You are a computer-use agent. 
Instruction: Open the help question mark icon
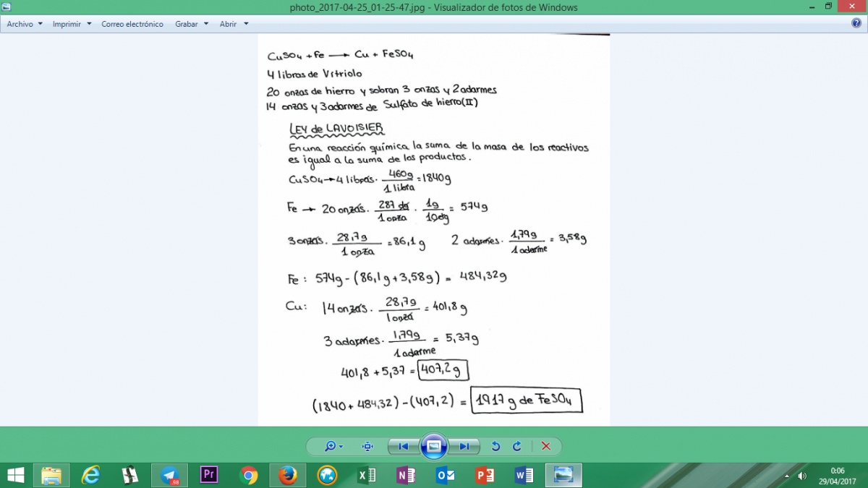click(856, 23)
